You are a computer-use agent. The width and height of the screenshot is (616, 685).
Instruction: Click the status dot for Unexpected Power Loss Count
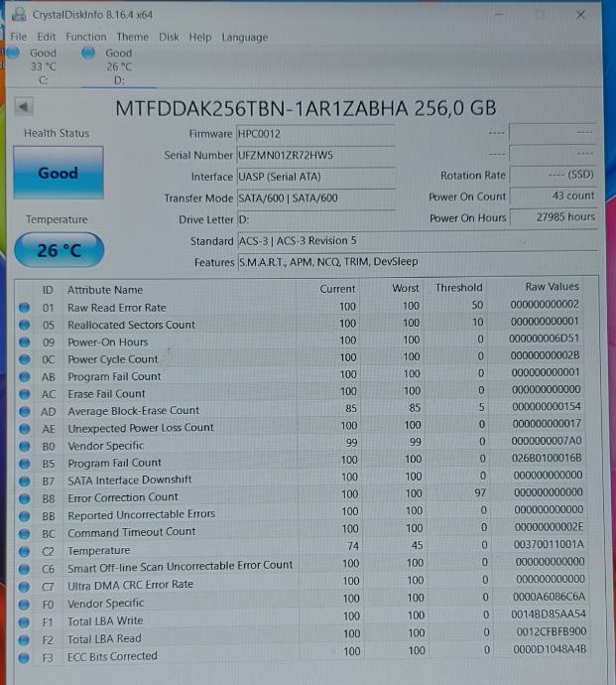[x=25, y=429]
